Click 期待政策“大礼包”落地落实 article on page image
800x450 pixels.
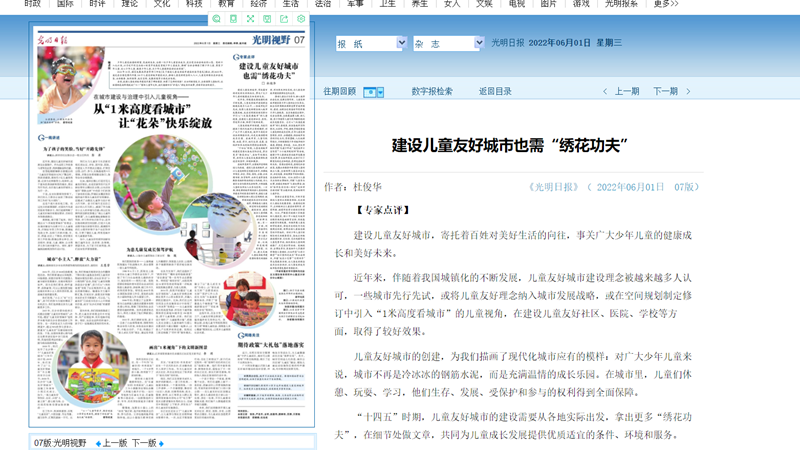point(270,345)
